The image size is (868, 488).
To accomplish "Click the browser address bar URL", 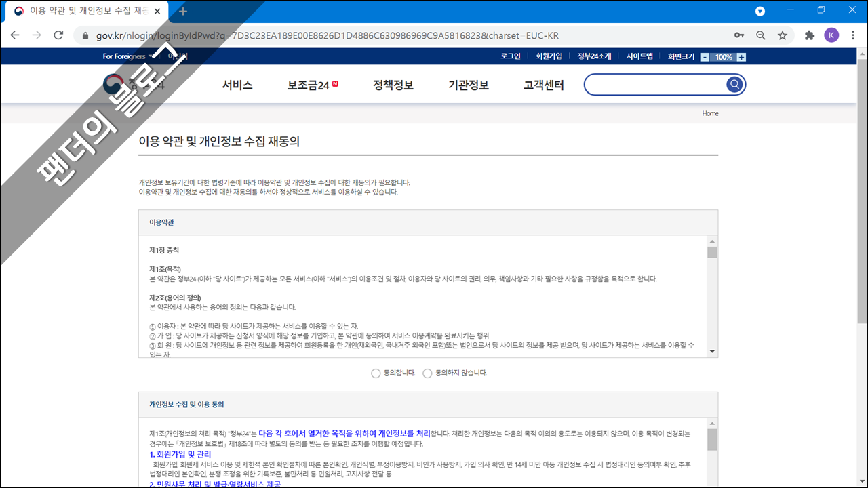I will coord(328,35).
